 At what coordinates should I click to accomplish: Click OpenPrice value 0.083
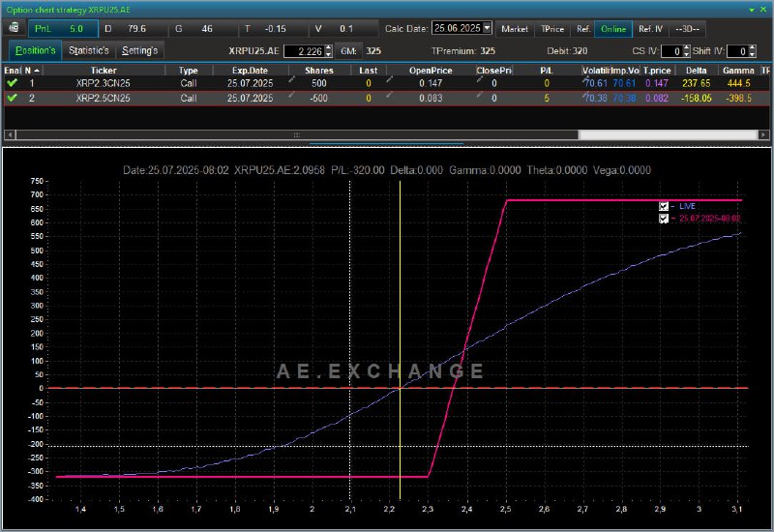pos(431,99)
